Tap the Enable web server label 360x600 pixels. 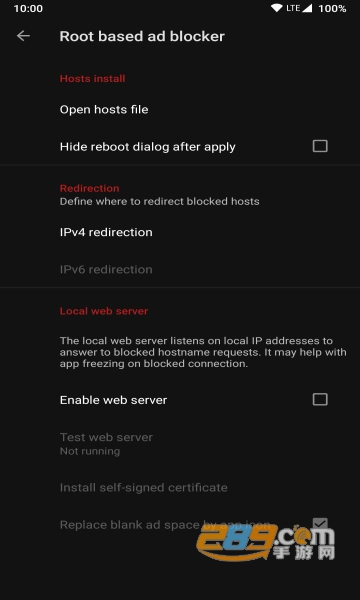[x=113, y=400]
